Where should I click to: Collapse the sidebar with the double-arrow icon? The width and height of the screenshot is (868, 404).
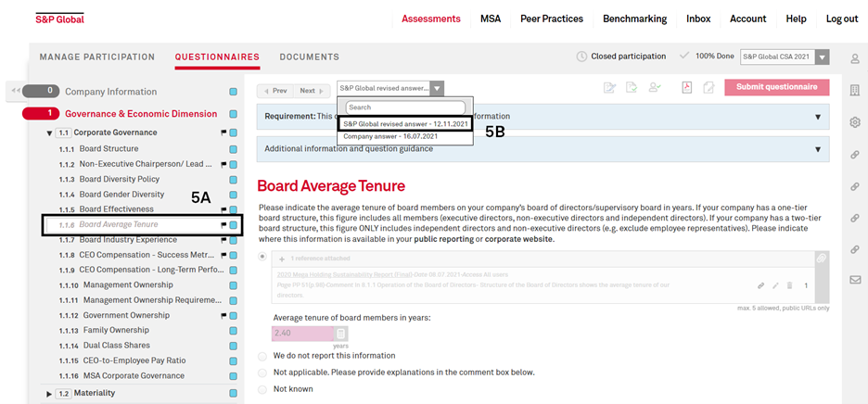click(x=16, y=90)
